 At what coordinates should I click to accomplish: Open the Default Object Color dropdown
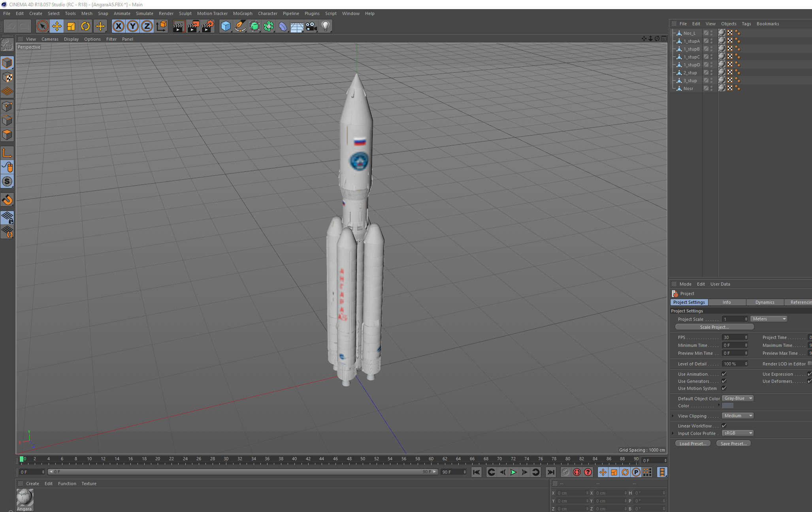pyautogui.click(x=738, y=398)
